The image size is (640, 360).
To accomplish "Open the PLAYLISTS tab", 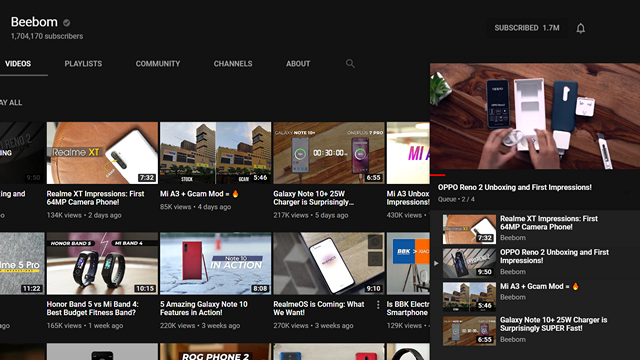I will tap(83, 64).
